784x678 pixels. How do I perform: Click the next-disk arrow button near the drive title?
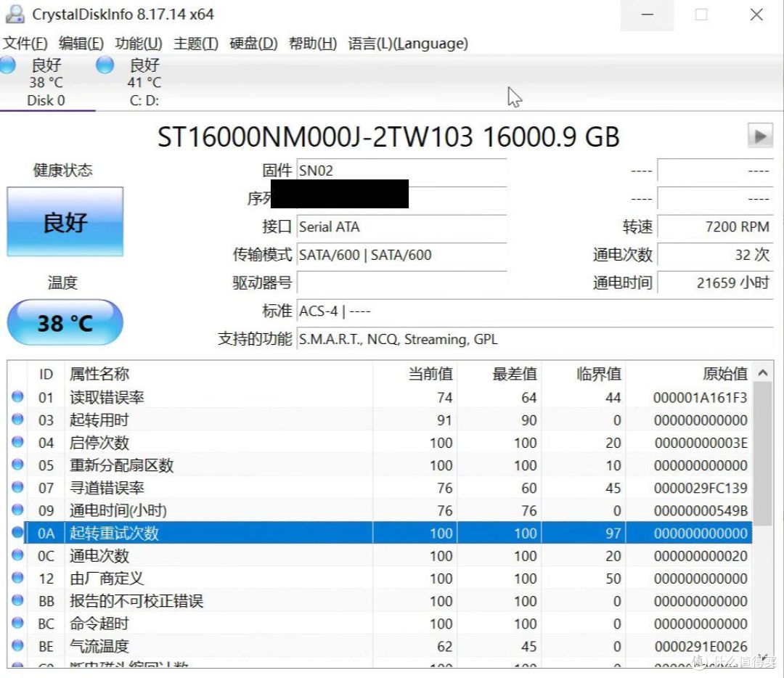click(x=760, y=136)
